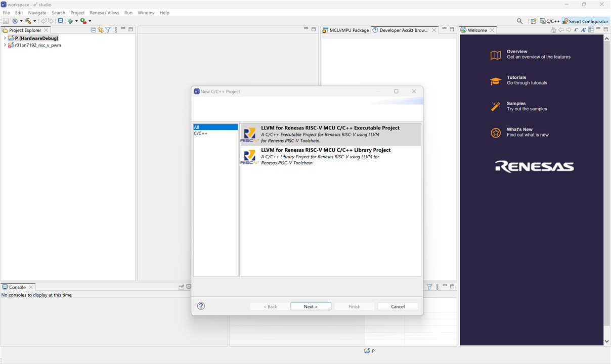Click the Overview map icon on Welcome page

[496, 55]
